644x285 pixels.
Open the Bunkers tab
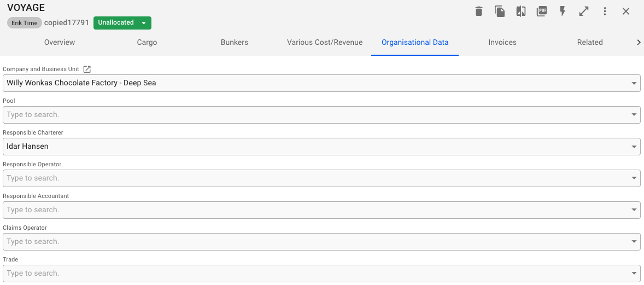tap(235, 42)
